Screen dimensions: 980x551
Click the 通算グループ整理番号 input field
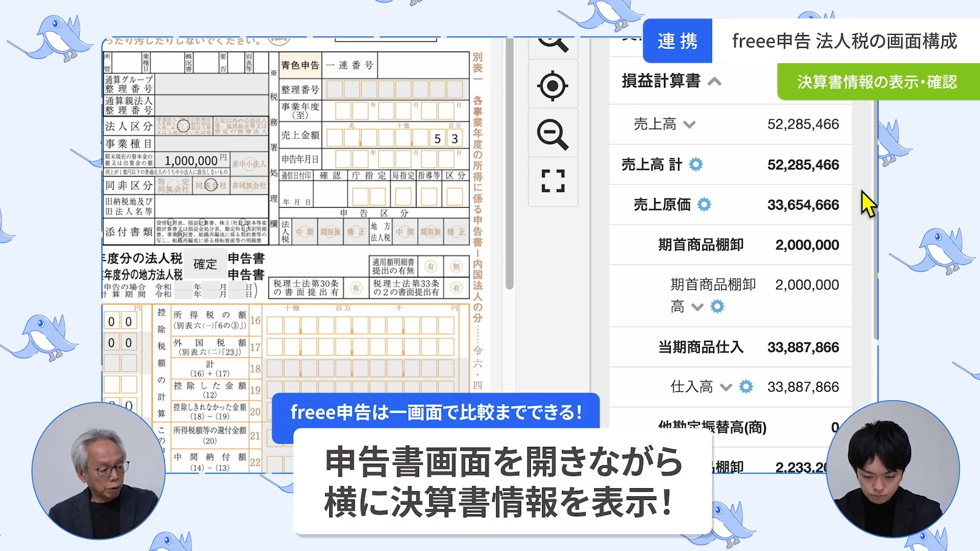coord(211,84)
